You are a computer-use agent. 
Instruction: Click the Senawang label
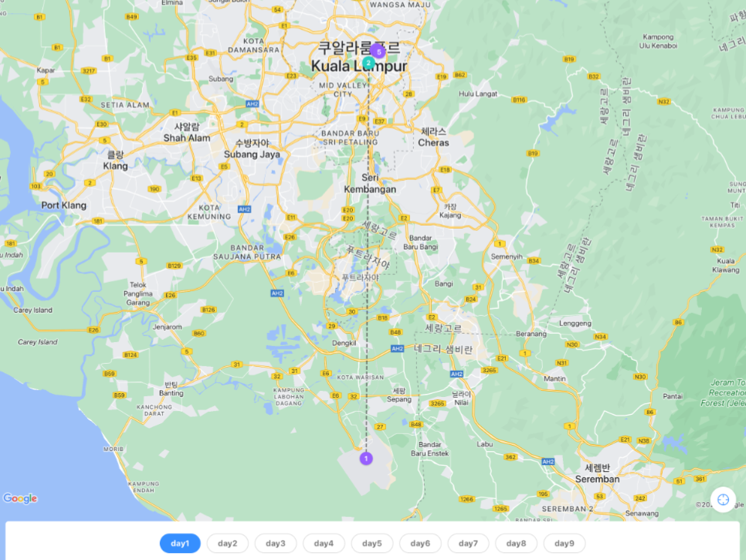[642, 513]
